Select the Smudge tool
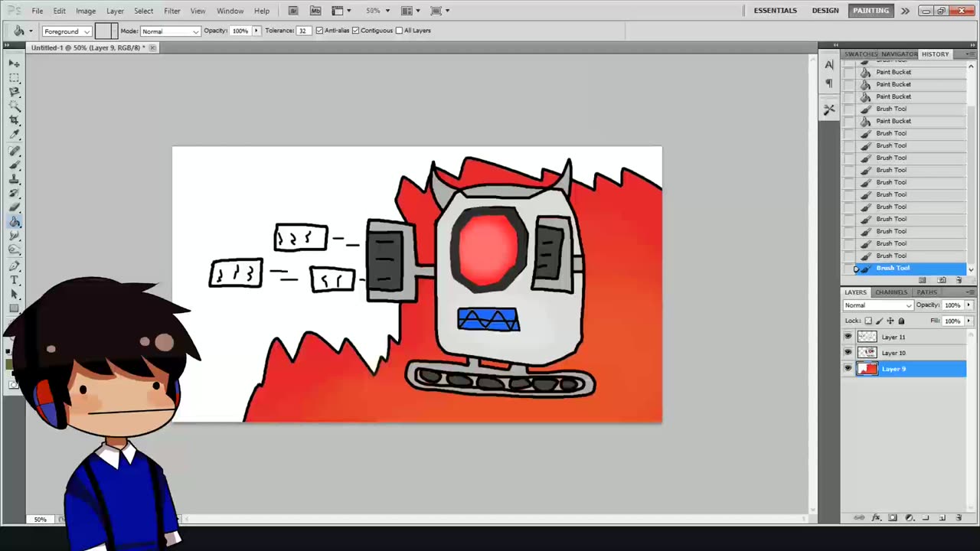Screen dimensions: 980x551 (x=15, y=236)
